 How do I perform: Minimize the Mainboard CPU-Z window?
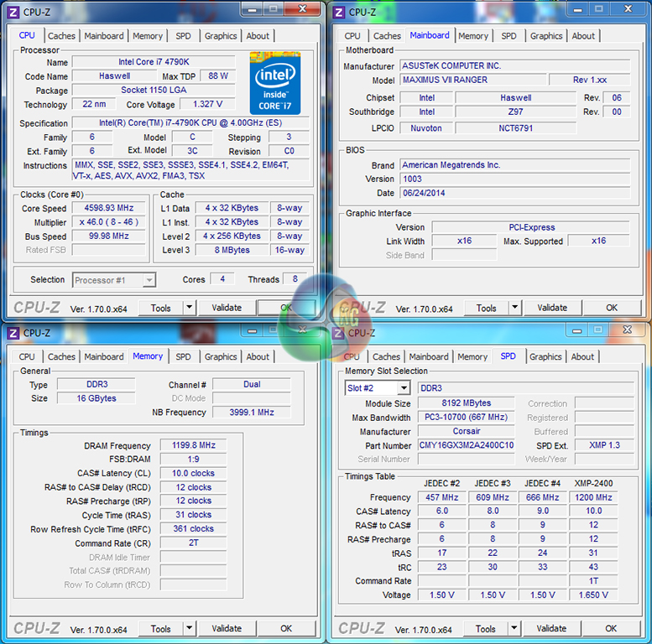(x=577, y=9)
